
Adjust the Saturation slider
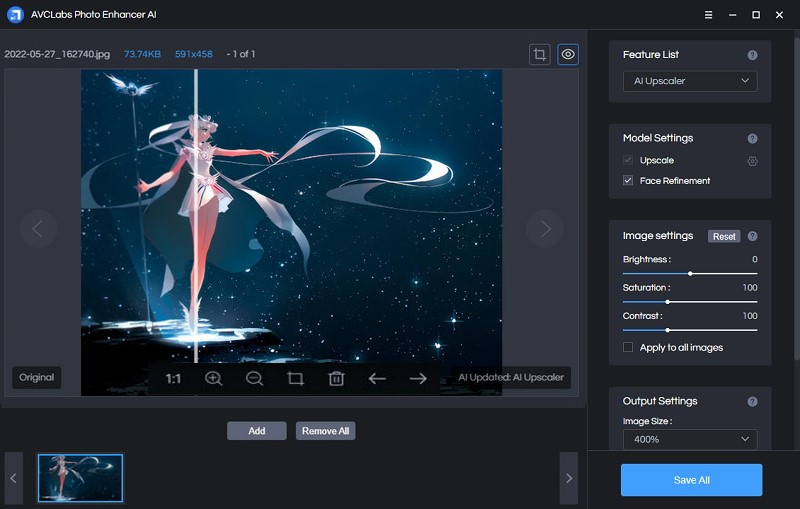click(690, 302)
